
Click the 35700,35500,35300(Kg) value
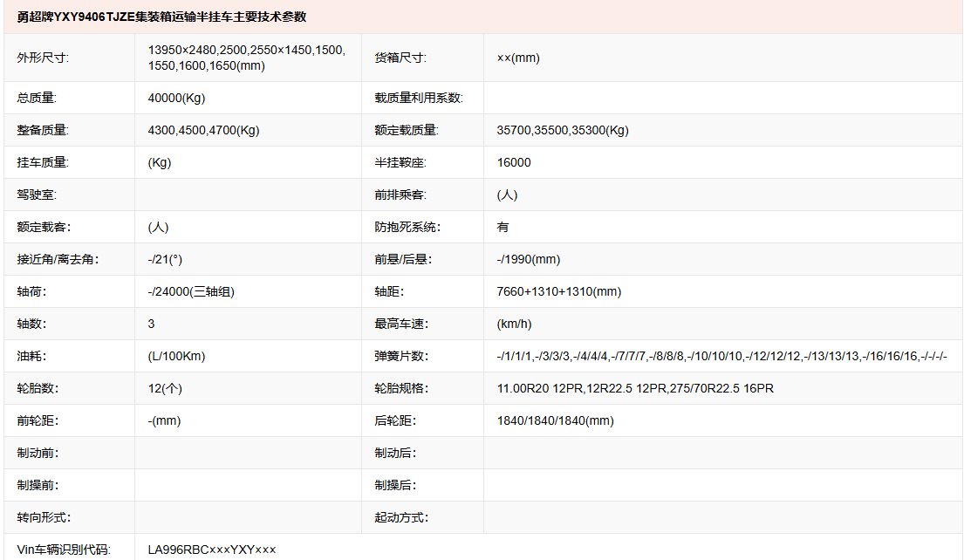563,130
